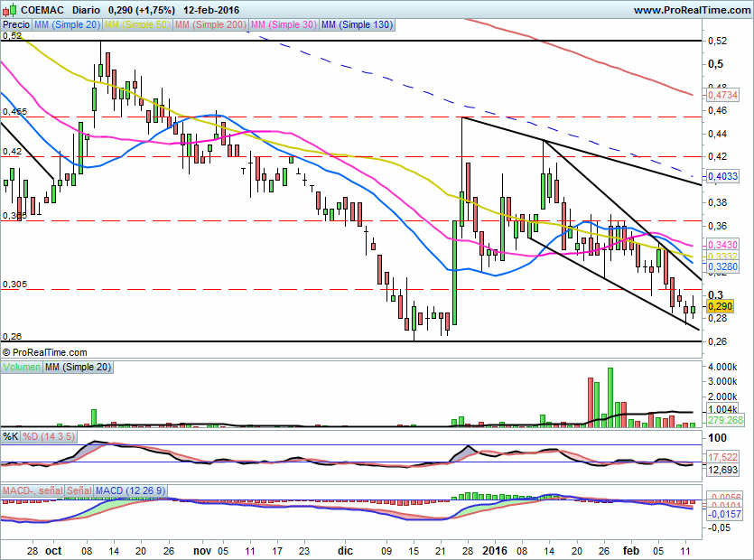The width and height of the screenshot is (754, 560).
Task: Click the 23 date tick on time axis
Action: [304, 551]
